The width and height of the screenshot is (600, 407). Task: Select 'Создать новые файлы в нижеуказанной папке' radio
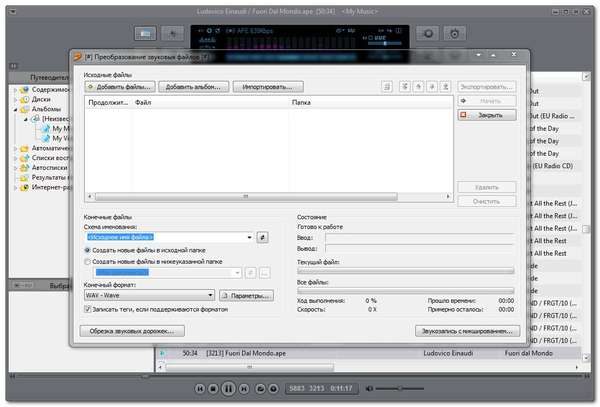pyautogui.click(x=87, y=260)
